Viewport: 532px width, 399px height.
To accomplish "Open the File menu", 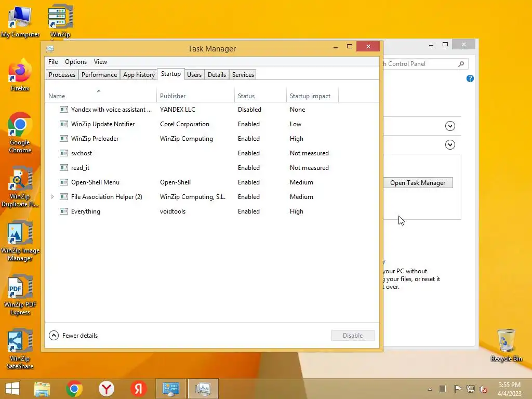I will 53,62.
